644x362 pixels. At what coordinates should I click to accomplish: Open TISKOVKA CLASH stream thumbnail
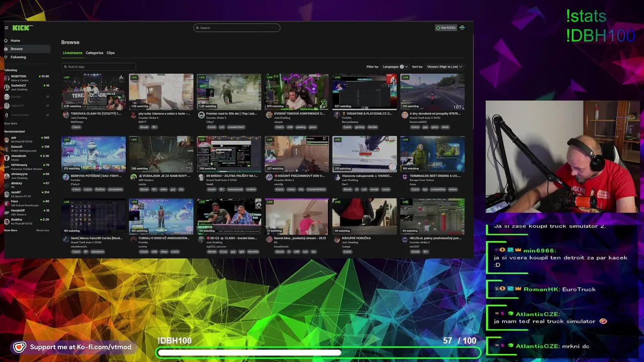pos(94,92)
